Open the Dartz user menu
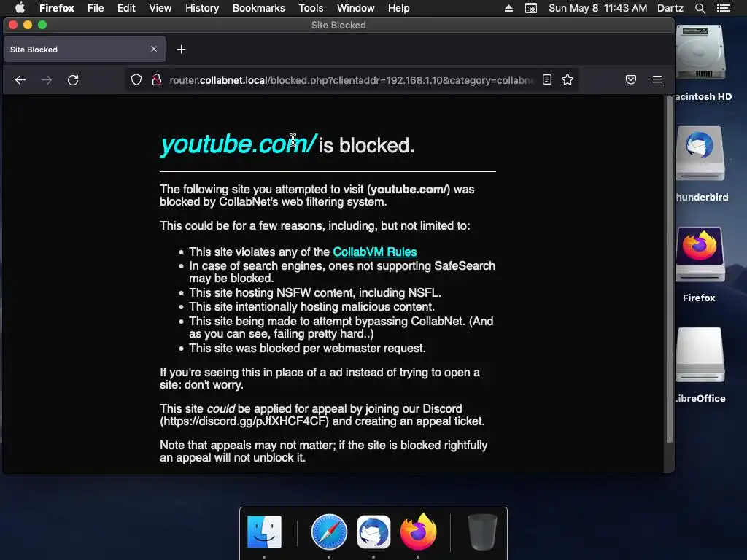The width and height of the screenshot is (747, 560). [670, 8]
